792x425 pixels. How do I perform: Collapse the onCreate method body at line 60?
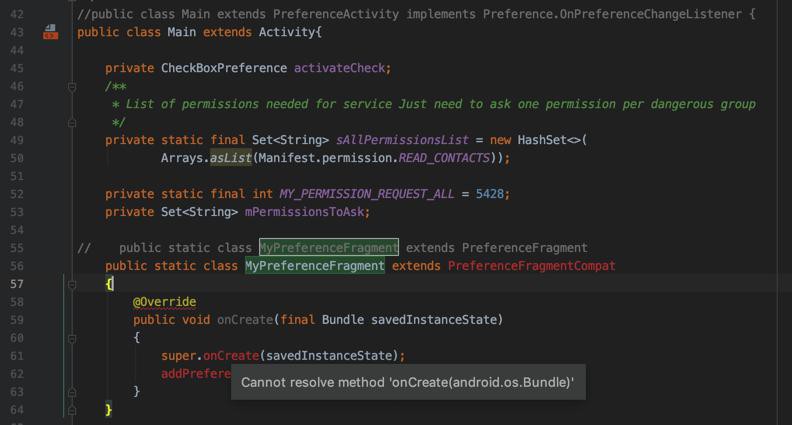[72, 339]
